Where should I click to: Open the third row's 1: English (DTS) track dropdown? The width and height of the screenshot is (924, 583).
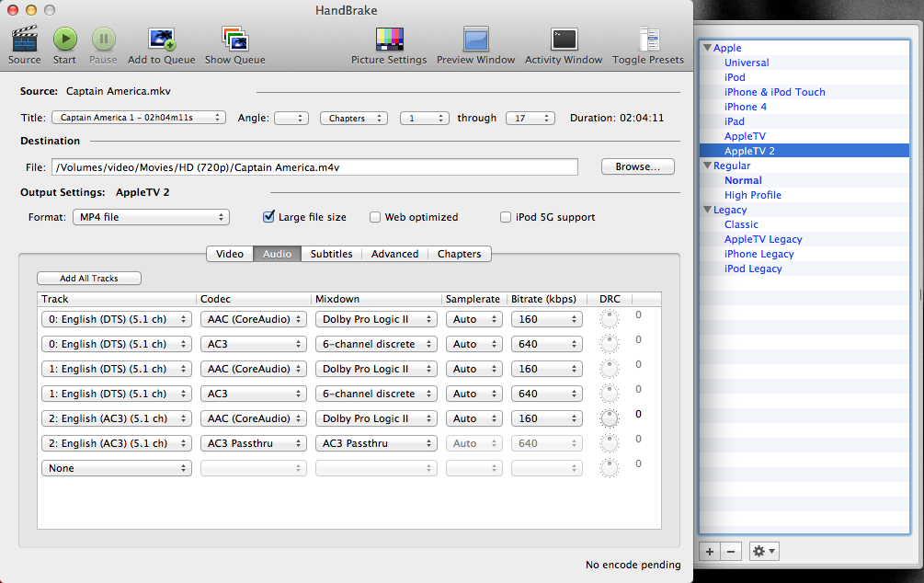click(x=117, y=369)
